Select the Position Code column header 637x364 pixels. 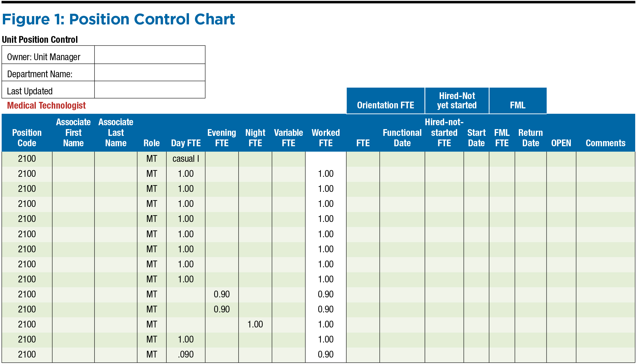27,138
